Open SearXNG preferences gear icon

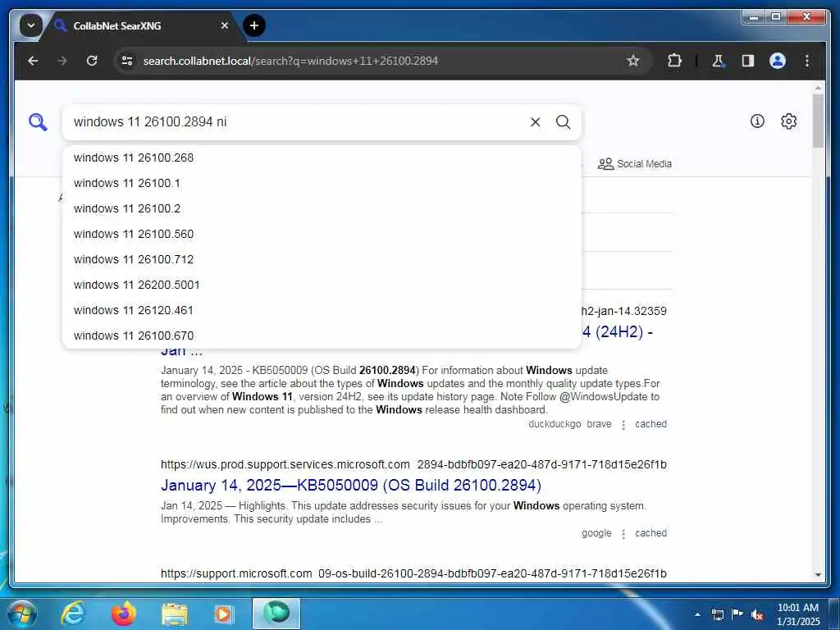788,121
